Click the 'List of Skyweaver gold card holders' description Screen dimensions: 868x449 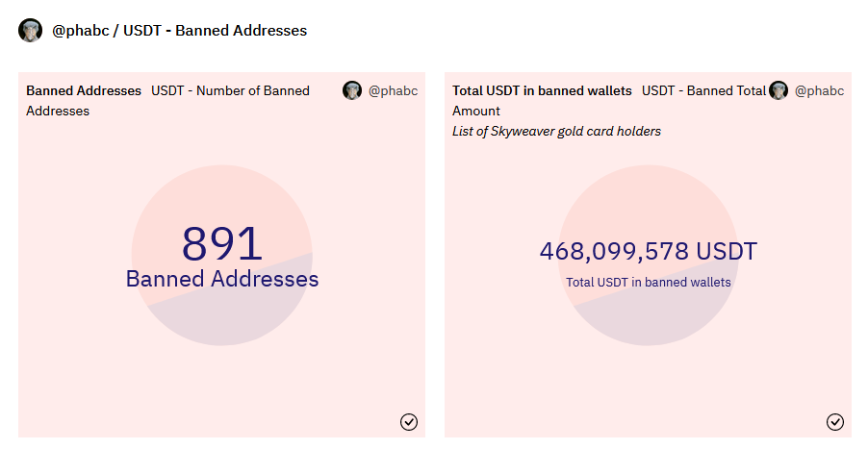click(x=556, y=131)
